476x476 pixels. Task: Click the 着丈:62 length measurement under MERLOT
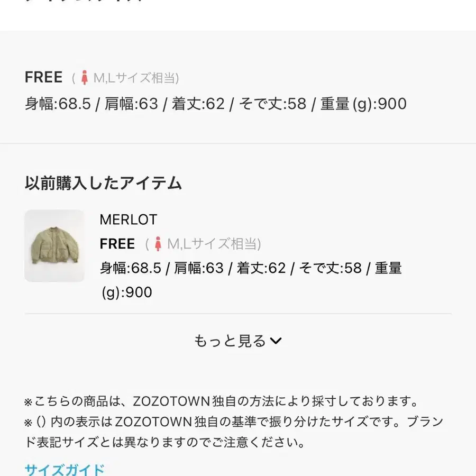click(261, 268)
